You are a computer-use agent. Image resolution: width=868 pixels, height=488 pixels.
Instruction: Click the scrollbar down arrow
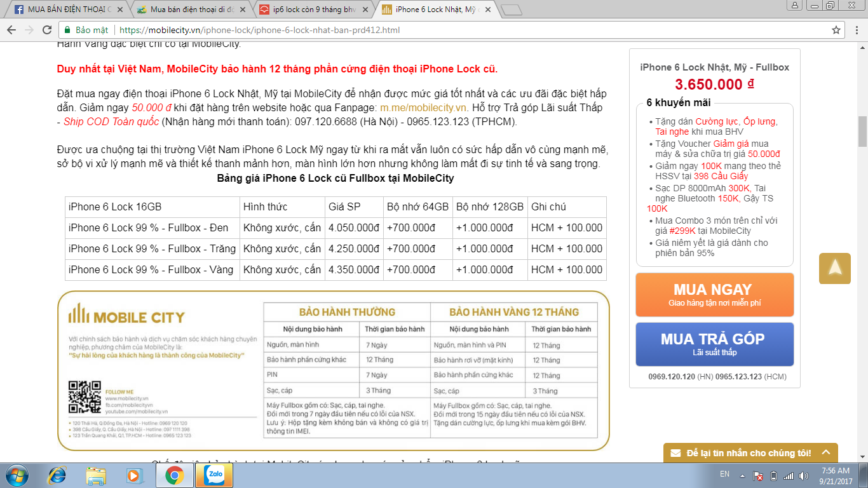point(862,458)
